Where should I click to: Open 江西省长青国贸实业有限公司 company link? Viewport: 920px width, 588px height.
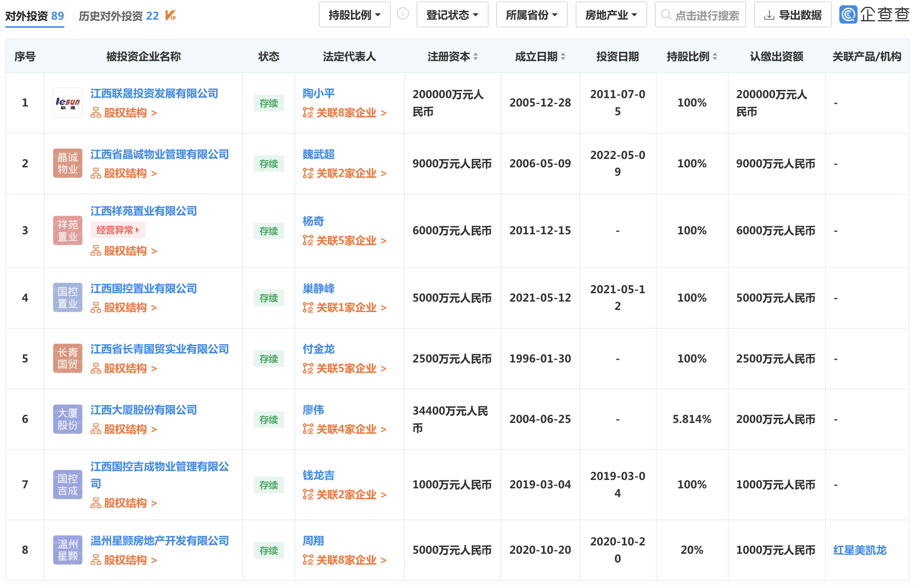pos(160,349)
